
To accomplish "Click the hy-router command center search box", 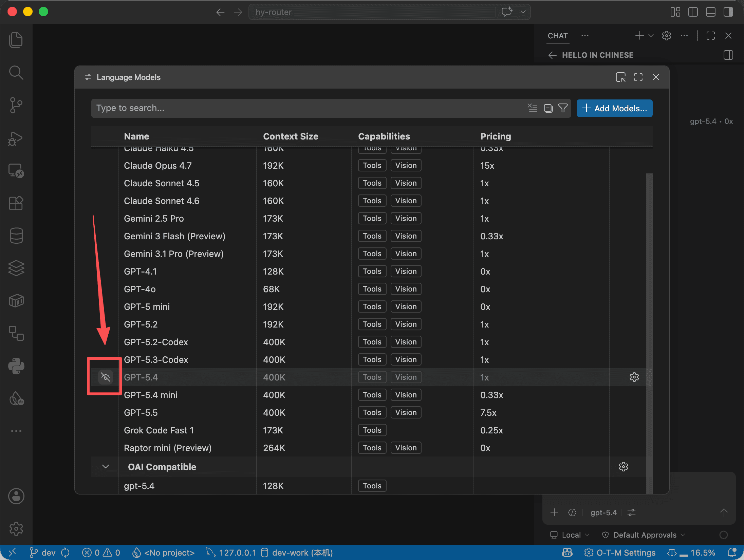I will (x=373, y=12).
